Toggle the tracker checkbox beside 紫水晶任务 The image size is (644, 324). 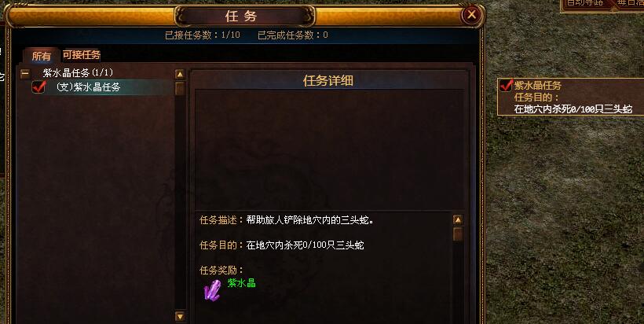click(x=506, y=85)
